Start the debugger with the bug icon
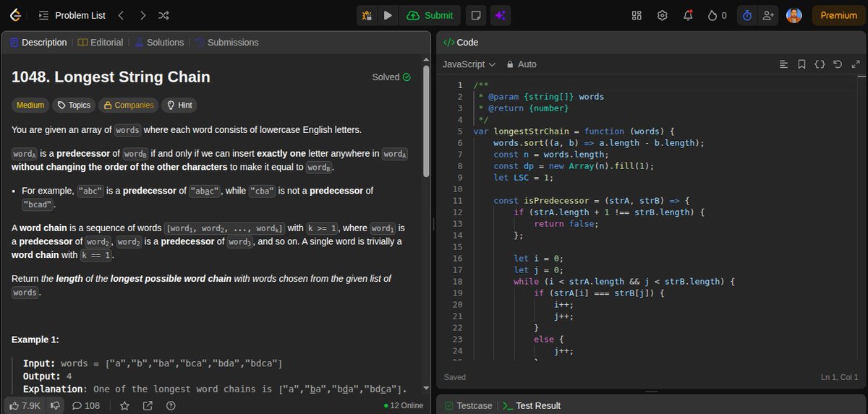This screenshot has width=868, height=414. pos(367,15)
